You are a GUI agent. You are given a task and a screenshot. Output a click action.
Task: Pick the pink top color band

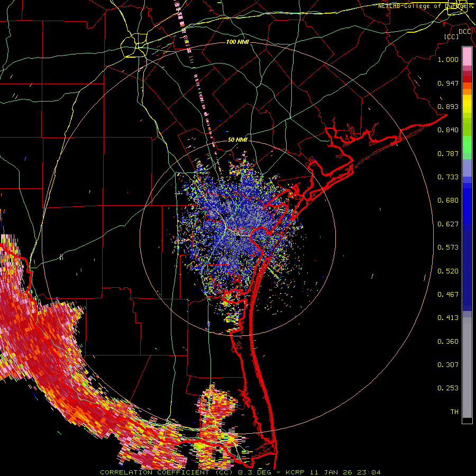pos(467,57)
